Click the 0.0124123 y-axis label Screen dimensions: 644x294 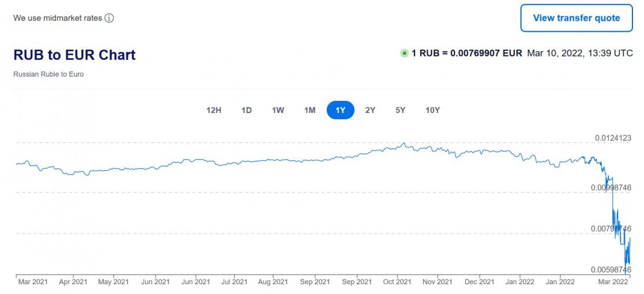pos(613,138)
